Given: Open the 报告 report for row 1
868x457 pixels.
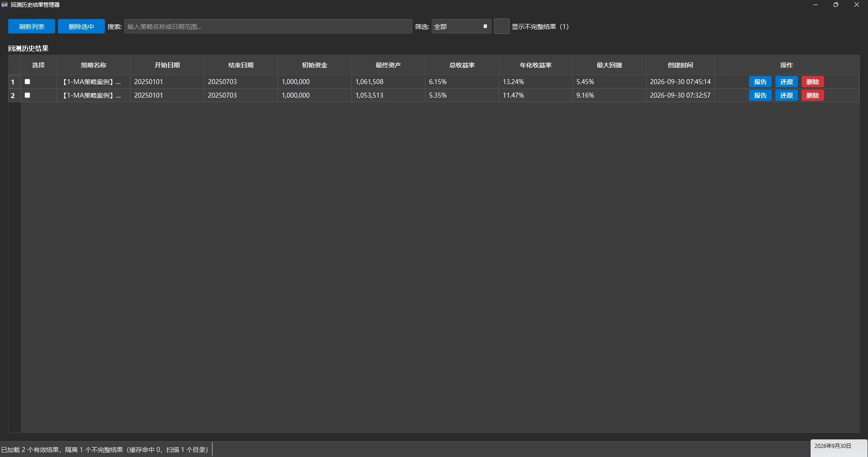Looking at the screenshot, I should [760, 82].
